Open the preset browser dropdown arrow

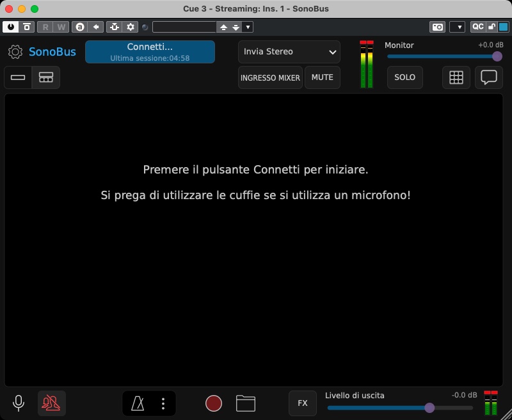(248, 27)
